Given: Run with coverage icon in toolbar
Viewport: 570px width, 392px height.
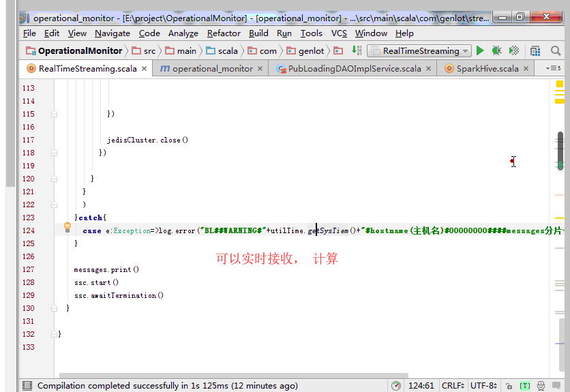Looking at the screenshot, I should point(514,50).
